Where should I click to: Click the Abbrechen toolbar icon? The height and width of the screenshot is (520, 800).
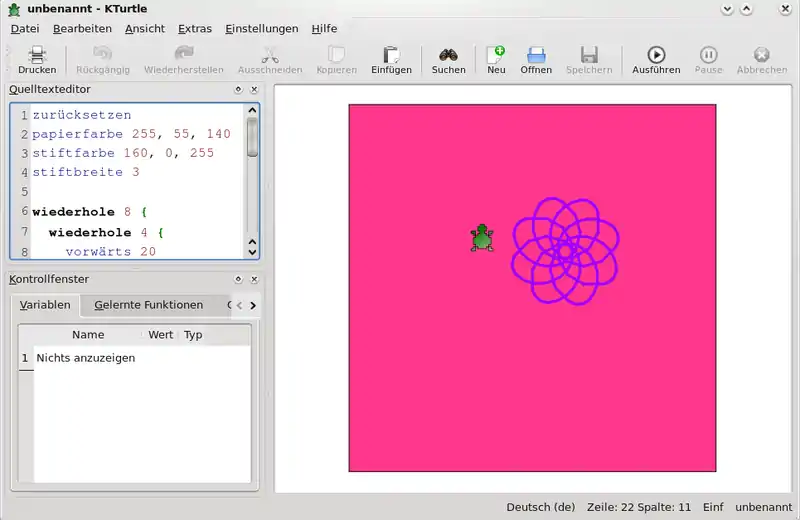coord(762,55)
